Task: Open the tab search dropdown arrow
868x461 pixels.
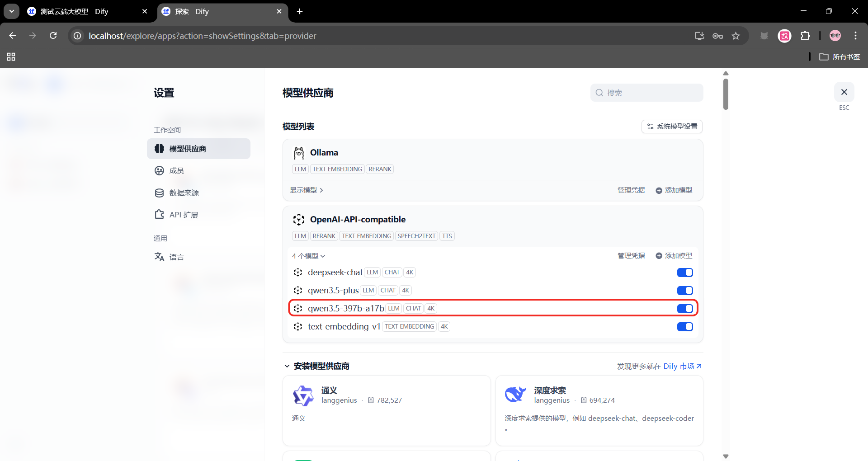Action: 12,11
